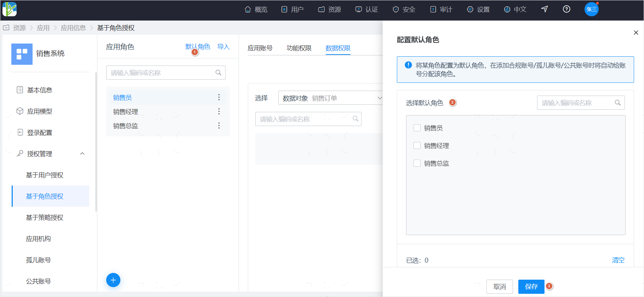The image size is (644, 297).
Task: Click the 销售系统 application logo icon
Action: coord(22,54)
